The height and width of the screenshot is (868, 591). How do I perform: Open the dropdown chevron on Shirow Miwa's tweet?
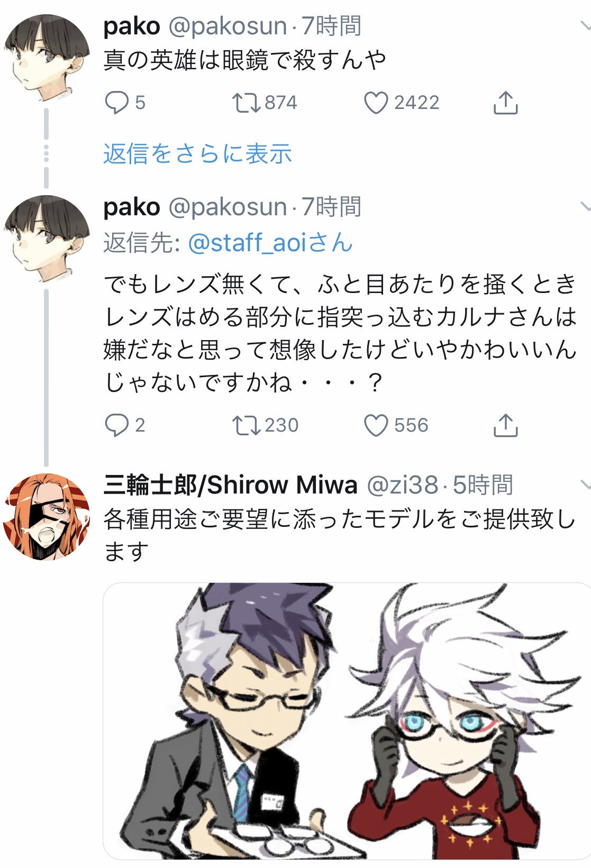[x=585, y=484]
